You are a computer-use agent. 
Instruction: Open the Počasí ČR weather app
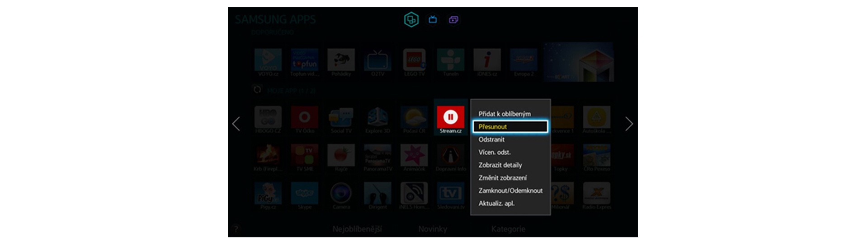414,120
